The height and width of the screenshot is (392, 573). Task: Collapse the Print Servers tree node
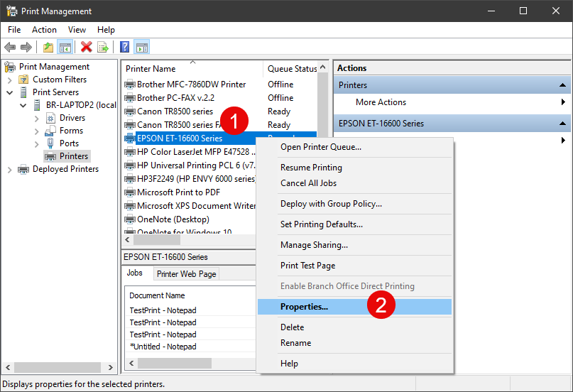coord(10,92)
